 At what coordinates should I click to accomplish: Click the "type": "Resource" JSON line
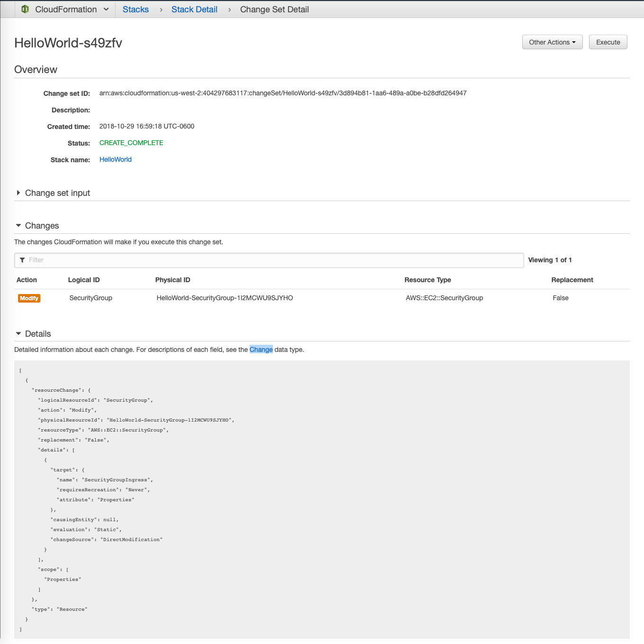[x=60, y=609]
